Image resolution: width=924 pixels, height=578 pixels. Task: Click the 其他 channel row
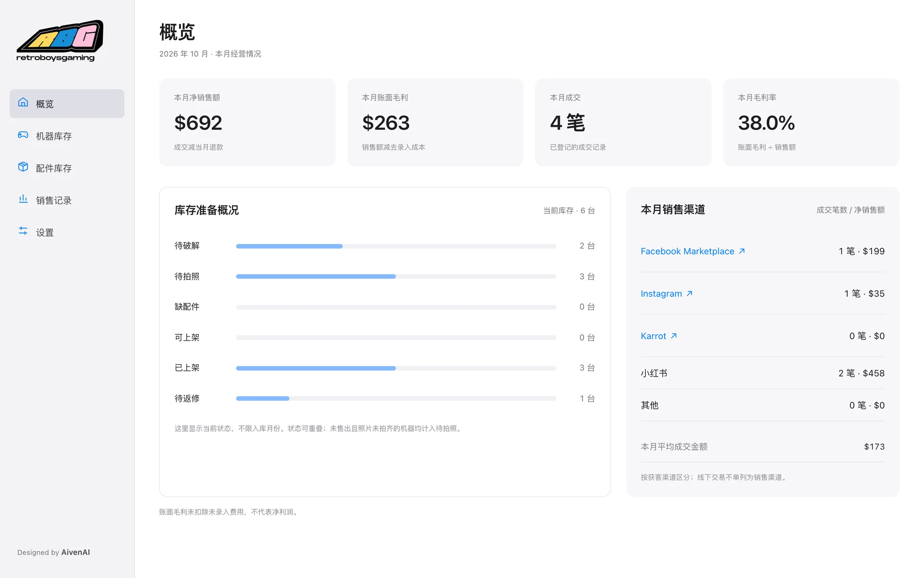coord(763,405)
